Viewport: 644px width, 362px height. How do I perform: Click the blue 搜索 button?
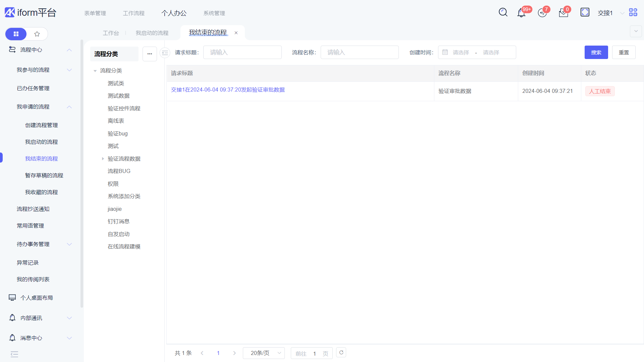click(596, 53)
